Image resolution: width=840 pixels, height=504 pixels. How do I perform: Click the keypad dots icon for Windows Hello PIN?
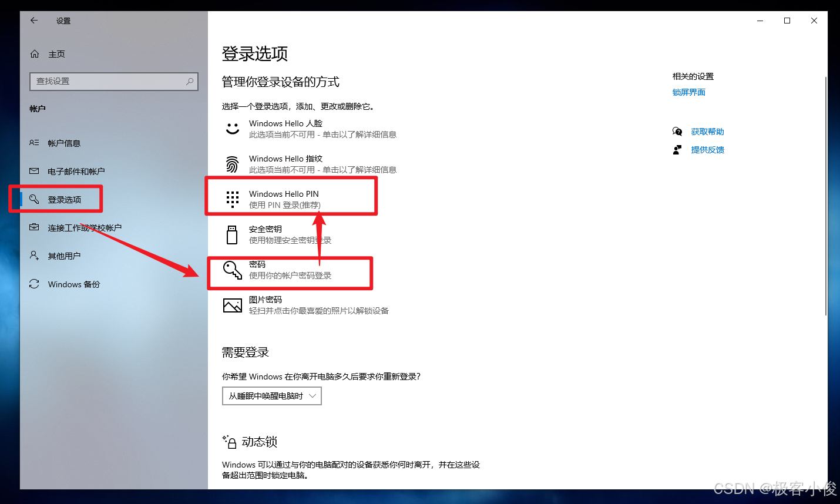[233, 199]
